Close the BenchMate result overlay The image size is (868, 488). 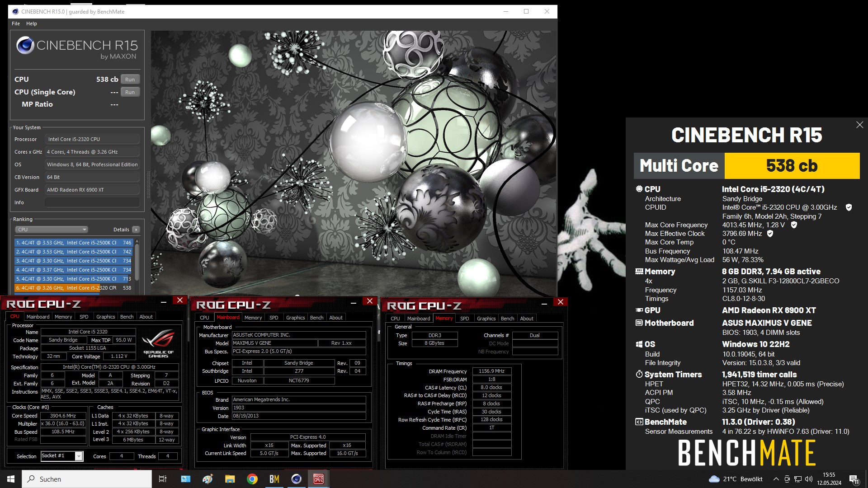(x=859, y=125)
